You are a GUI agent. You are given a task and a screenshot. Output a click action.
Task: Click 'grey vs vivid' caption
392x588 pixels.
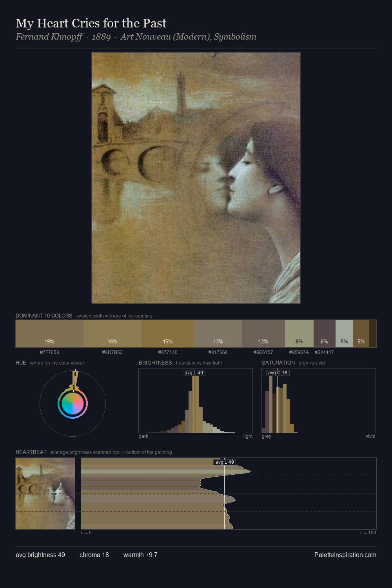(312, 363)
